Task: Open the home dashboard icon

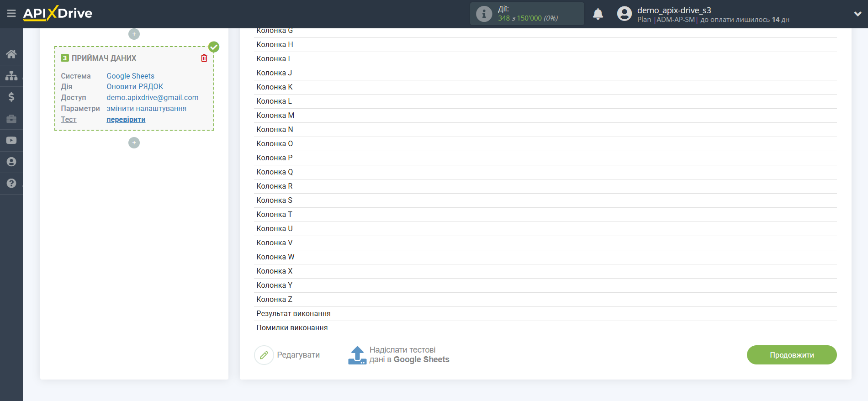Action: [11, 54]
